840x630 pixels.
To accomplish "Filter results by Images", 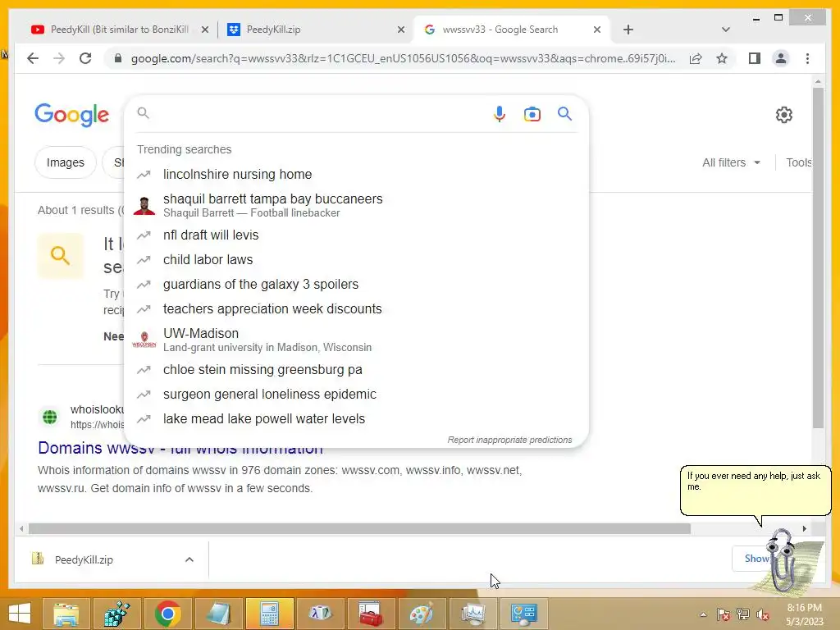I will [66, 162].
